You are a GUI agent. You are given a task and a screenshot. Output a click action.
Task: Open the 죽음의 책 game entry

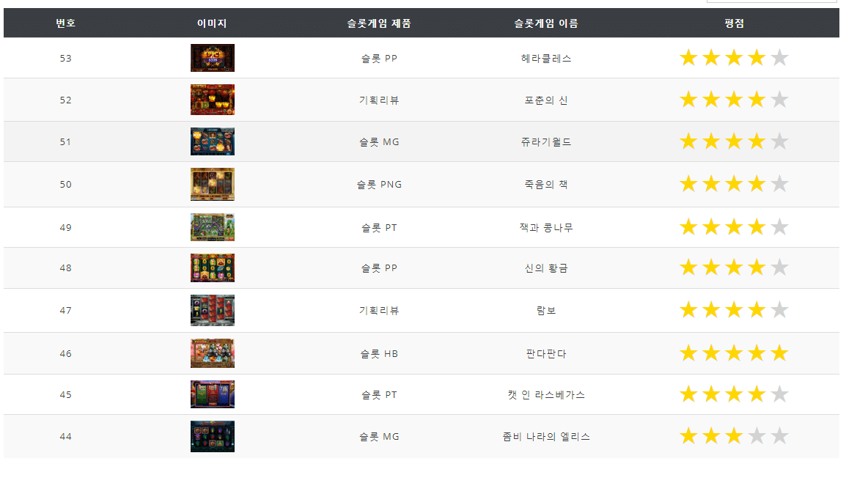pos(546,184)
